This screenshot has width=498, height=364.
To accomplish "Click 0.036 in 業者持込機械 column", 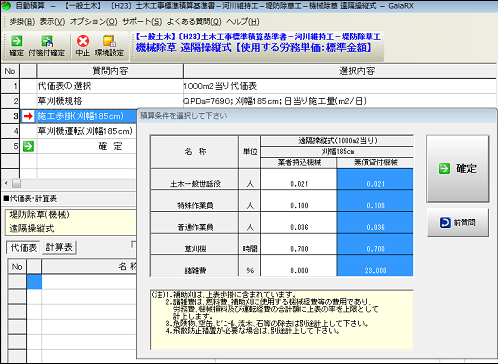I will click(x=299, y=227).
